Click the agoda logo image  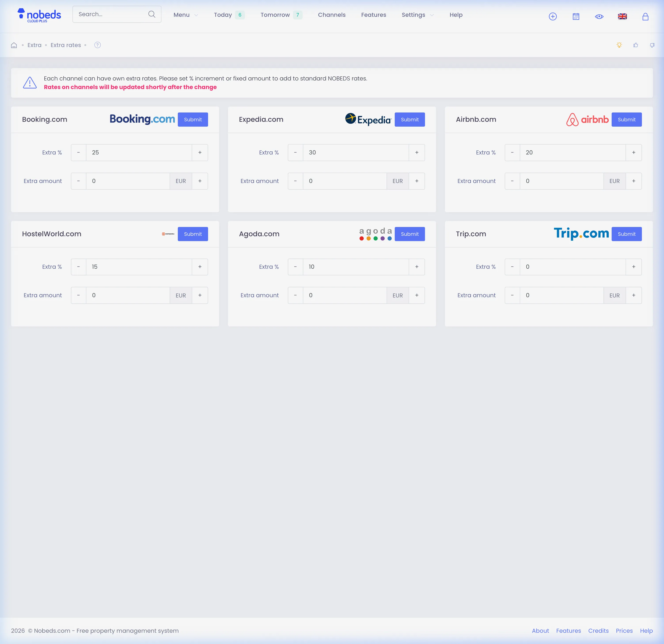pos(375,234)
